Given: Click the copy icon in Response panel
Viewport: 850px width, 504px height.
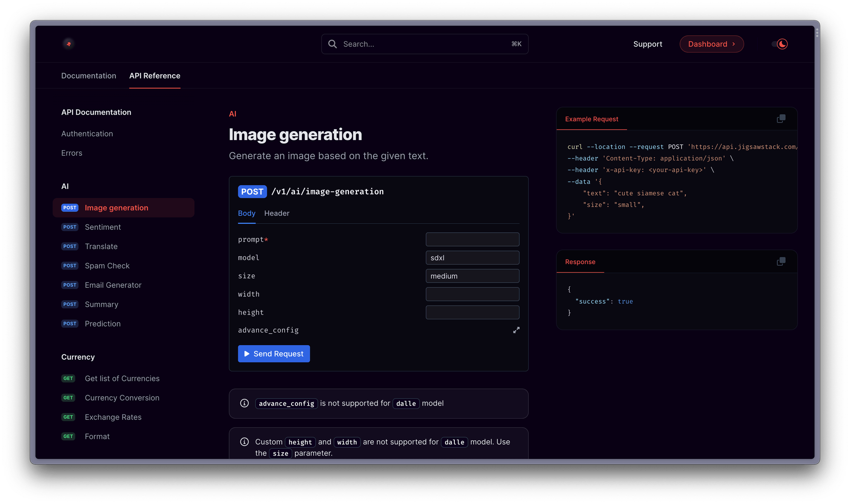Looking at the screenshot, I should coord(781,262).
